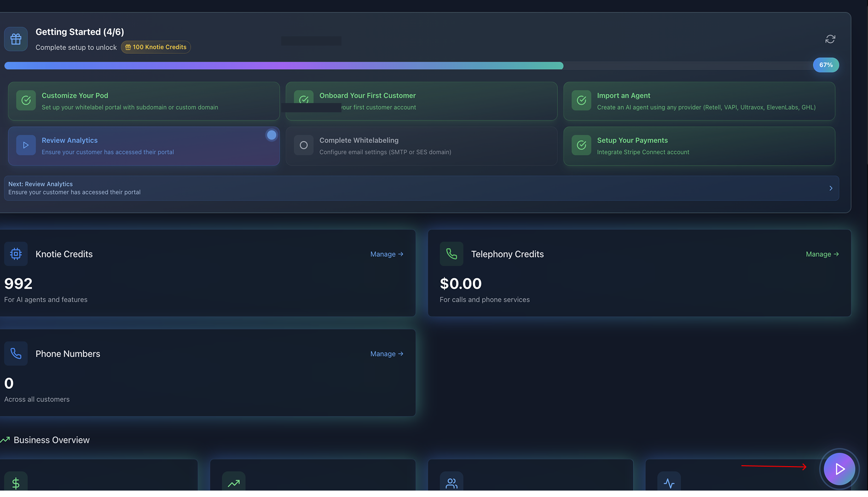Click the Onboard Your First Customer check icon
The height and width of the screenshot is (497, 868).
pos(304,99)
